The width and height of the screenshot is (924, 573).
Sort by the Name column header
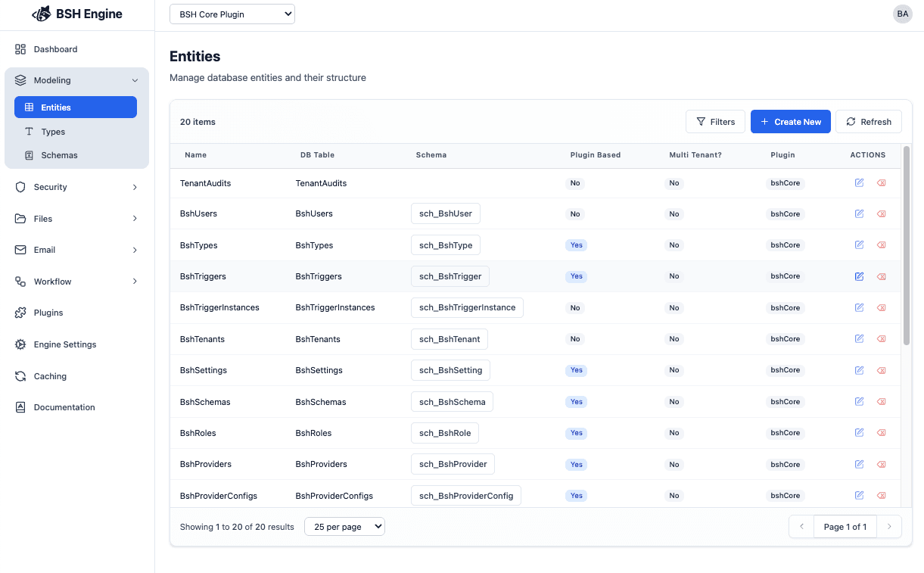click(195, 155)
